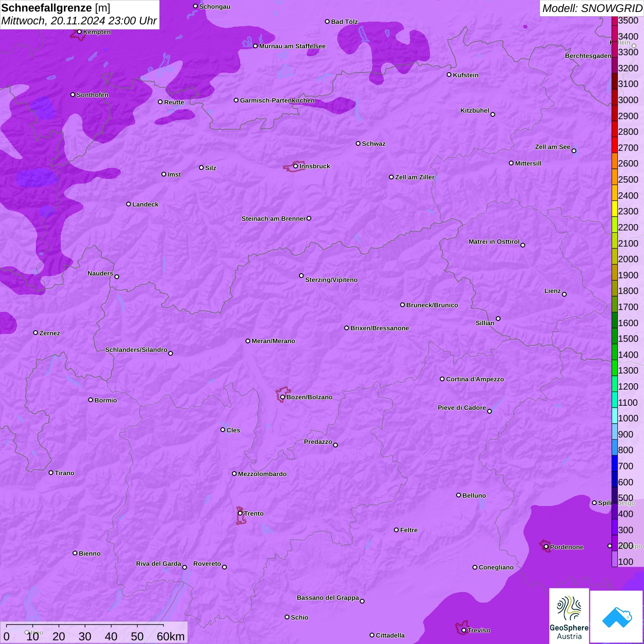The width and height of the screenshot is (644, 644).
Task: Click the '1500' legend value
Action: pyautogui.click(x=628, y=339)
